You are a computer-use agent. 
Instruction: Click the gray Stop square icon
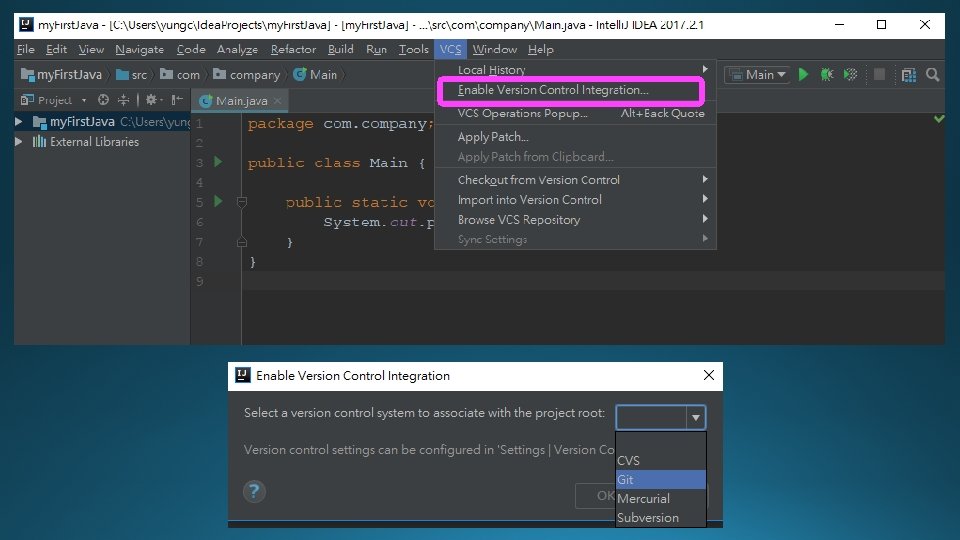(879, 75)
